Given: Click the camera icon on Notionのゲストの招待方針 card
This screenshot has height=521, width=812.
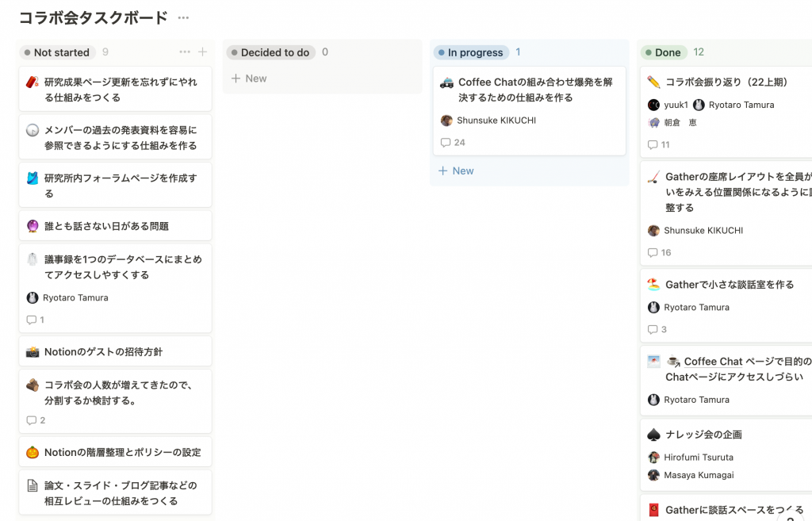Looking at the screenshot, I should click(33, 351).
